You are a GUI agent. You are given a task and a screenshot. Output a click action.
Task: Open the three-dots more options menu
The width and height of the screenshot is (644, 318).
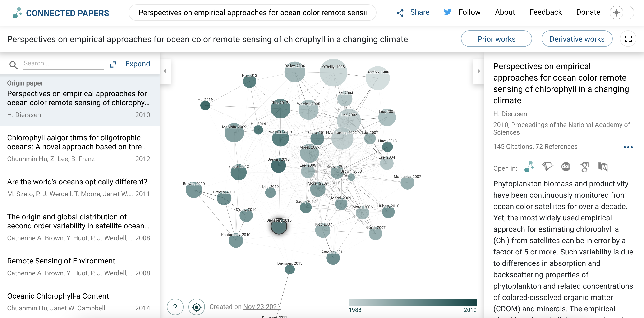pyautogui.click(x=628, y=147)
